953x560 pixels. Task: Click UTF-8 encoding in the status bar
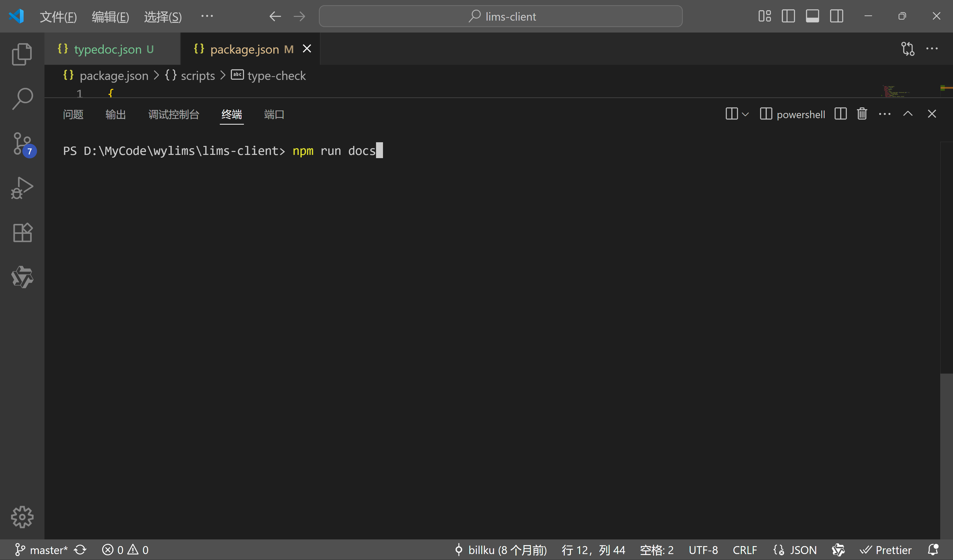coord(703,550)
